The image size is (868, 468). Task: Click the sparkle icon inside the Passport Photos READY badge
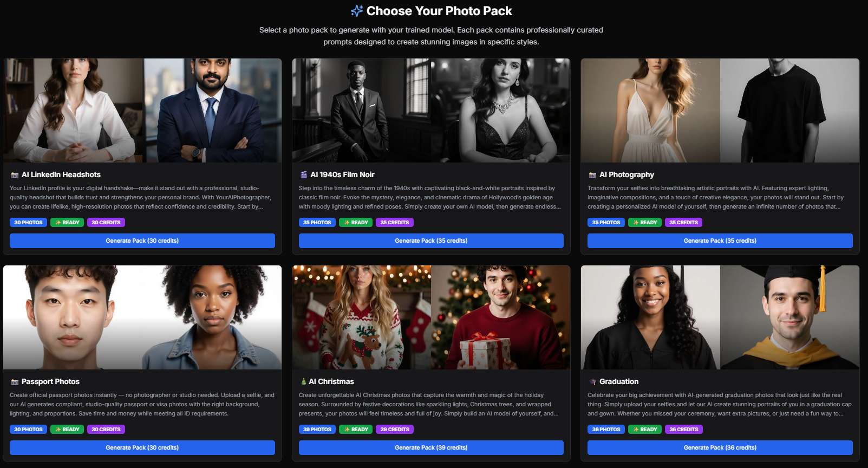[x=59, y=429]
